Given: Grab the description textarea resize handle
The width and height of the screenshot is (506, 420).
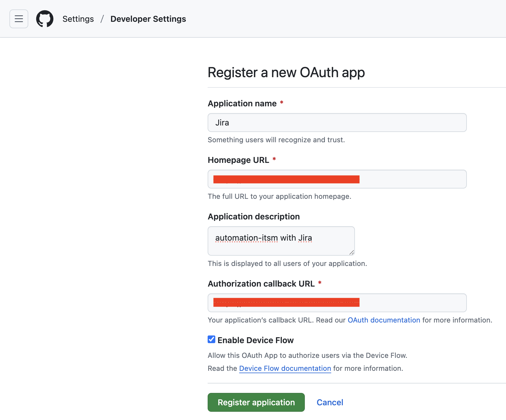Looking at the screenshot, I should tap(352, 252).
